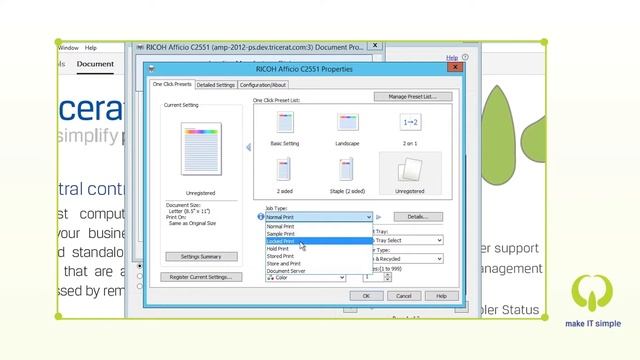640x360 pixels.
Task: Click the Register Current Settings button
Action: click(x=201, y=277)
